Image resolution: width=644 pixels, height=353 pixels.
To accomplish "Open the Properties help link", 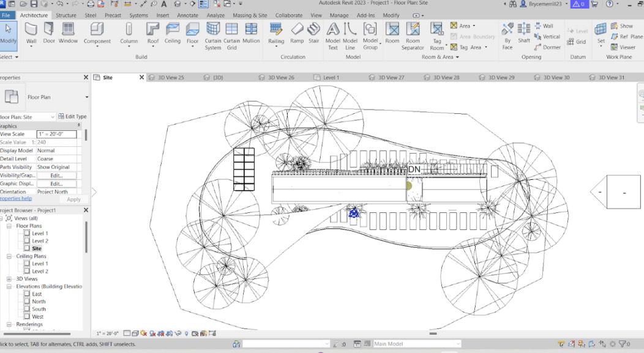I will coord(15,198).
